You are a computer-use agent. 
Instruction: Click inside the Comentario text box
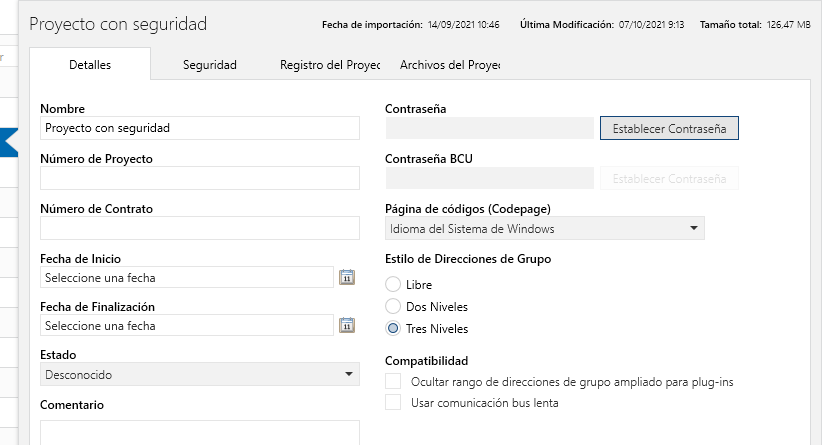(x=200, y=432)
